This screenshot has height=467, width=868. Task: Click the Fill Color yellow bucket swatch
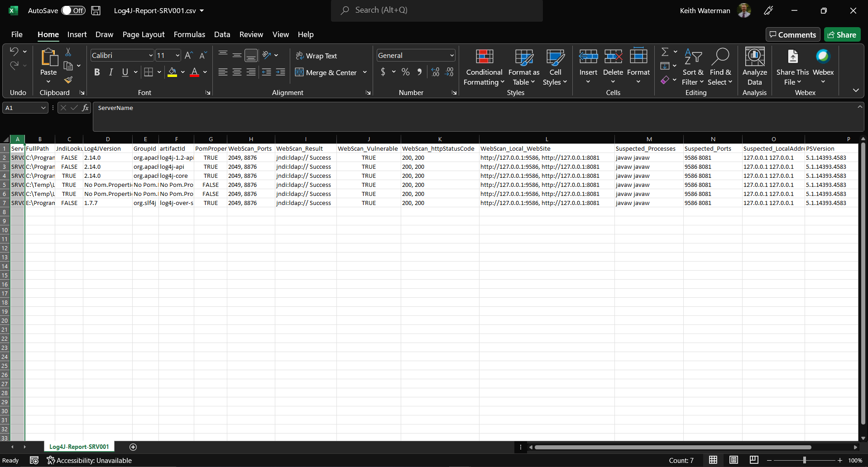pos(172,72)
